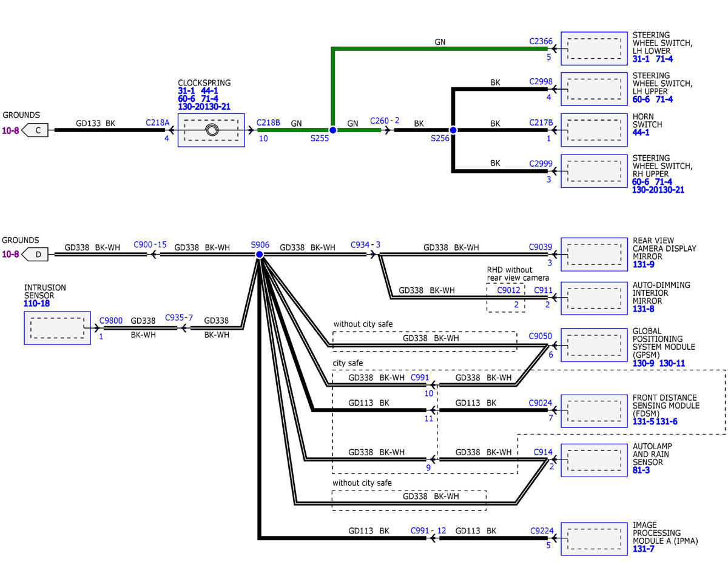Select the Front Distance Sensing Module box

594,410
